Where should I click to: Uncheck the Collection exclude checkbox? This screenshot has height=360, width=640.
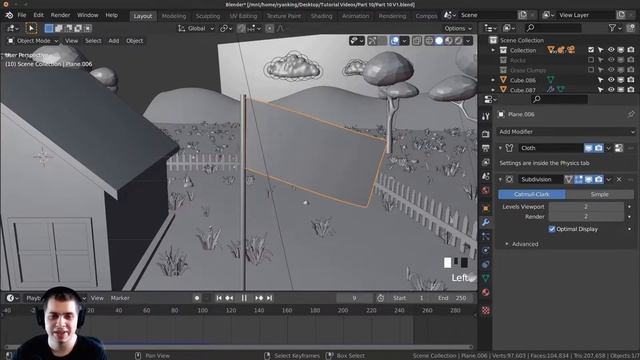pos(591,50)
